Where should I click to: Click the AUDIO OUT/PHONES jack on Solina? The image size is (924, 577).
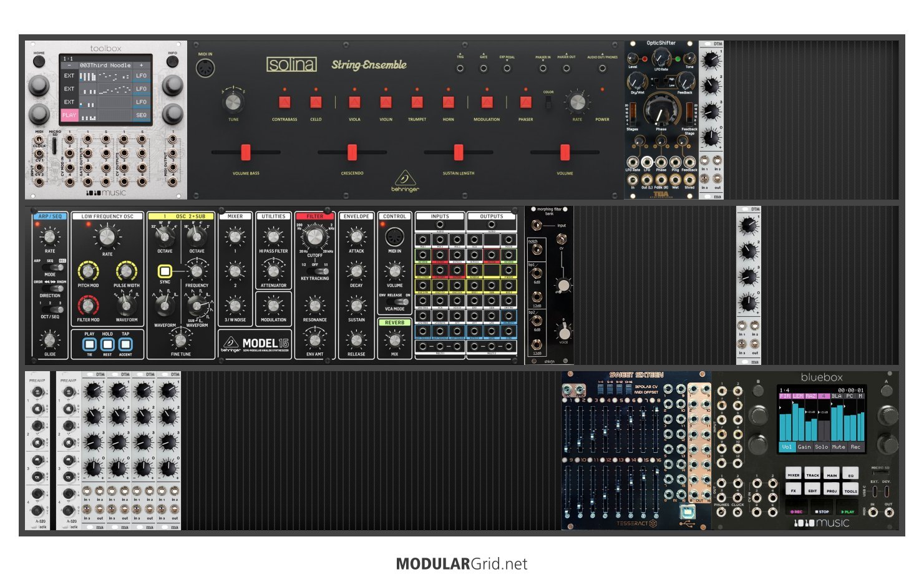[602, 68]
